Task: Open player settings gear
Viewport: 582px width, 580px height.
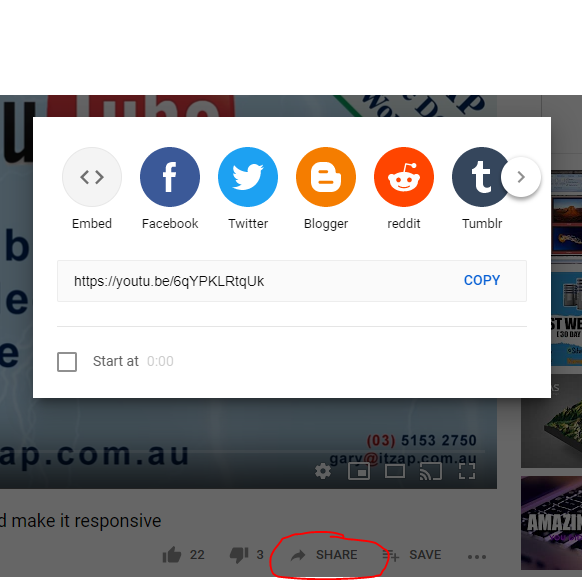Action: 323,471
